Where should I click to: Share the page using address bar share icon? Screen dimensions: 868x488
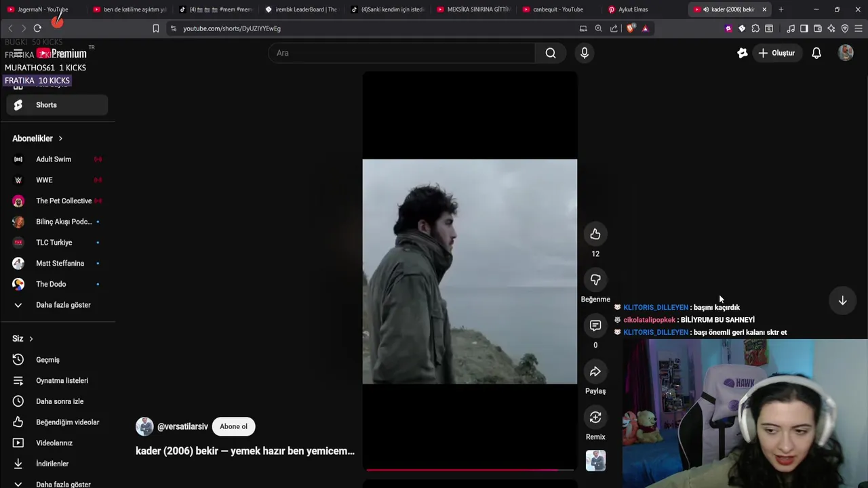pyautogui.click(x=614, y=28)
